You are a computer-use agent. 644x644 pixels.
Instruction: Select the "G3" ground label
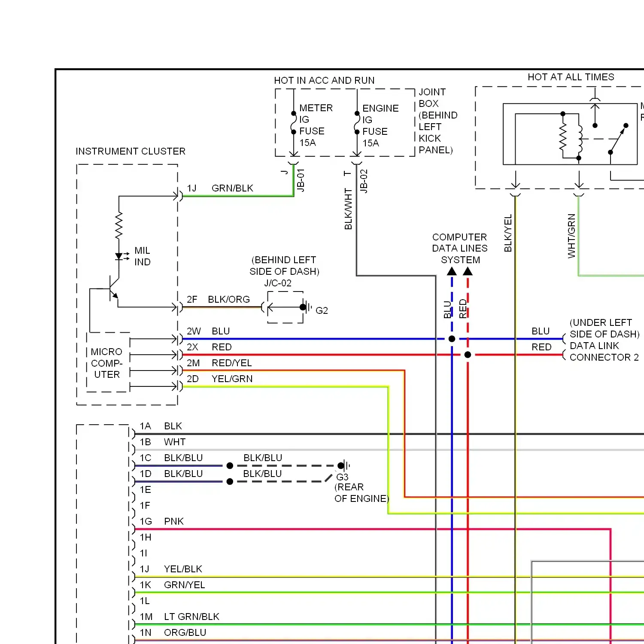click(342, 477)
